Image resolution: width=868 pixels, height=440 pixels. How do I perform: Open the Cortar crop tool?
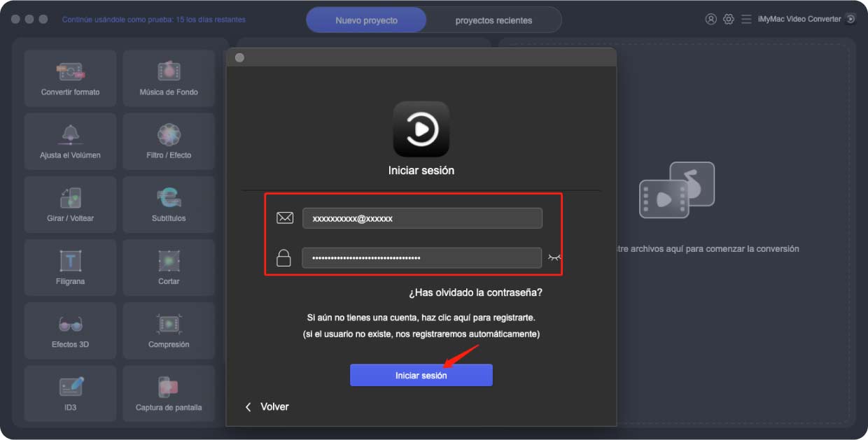(x=169, y=267)
